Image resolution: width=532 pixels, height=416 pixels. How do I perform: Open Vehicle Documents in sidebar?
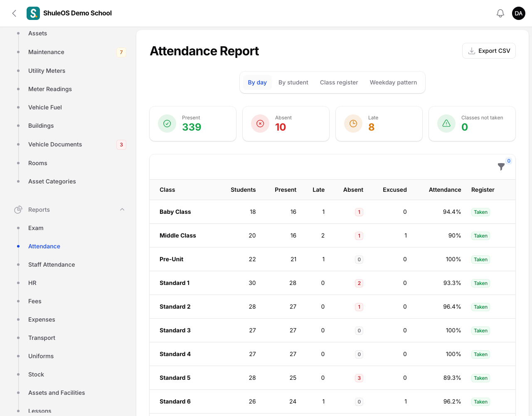coord(55,144)
